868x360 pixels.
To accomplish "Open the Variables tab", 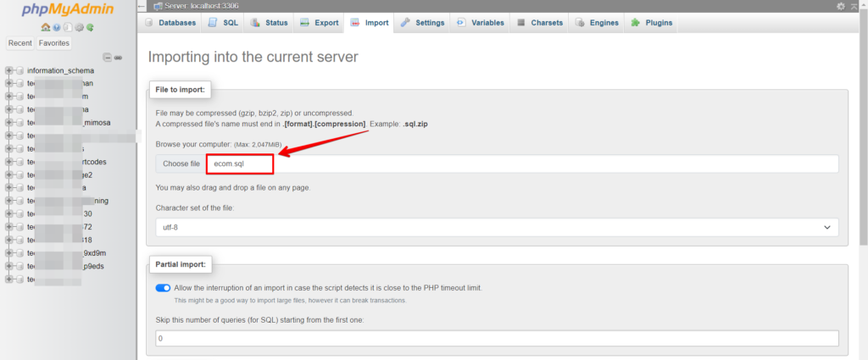I will [x=481, y=23].
